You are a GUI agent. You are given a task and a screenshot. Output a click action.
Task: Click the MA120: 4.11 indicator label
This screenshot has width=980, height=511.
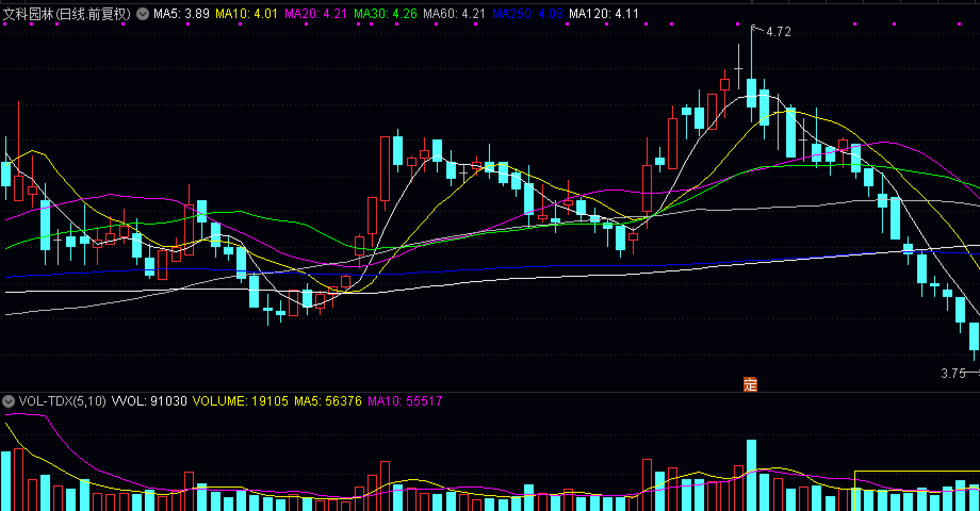tap(604, 14)
